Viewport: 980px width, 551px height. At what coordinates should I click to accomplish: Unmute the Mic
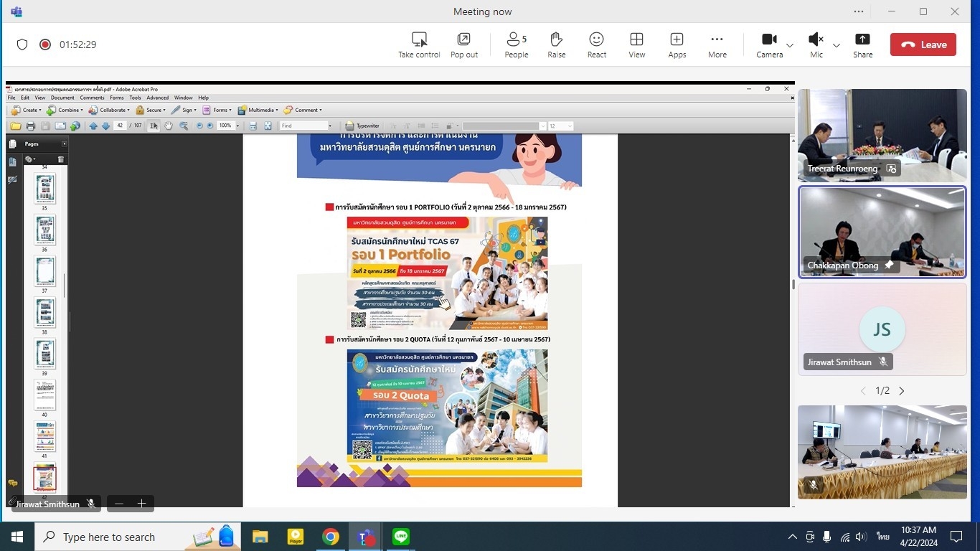(x=816, y=44)
